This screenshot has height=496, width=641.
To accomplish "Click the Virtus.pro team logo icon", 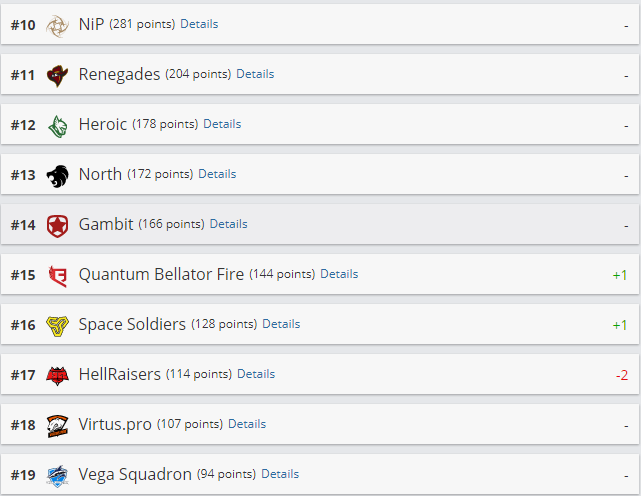I will coord(58,424).
